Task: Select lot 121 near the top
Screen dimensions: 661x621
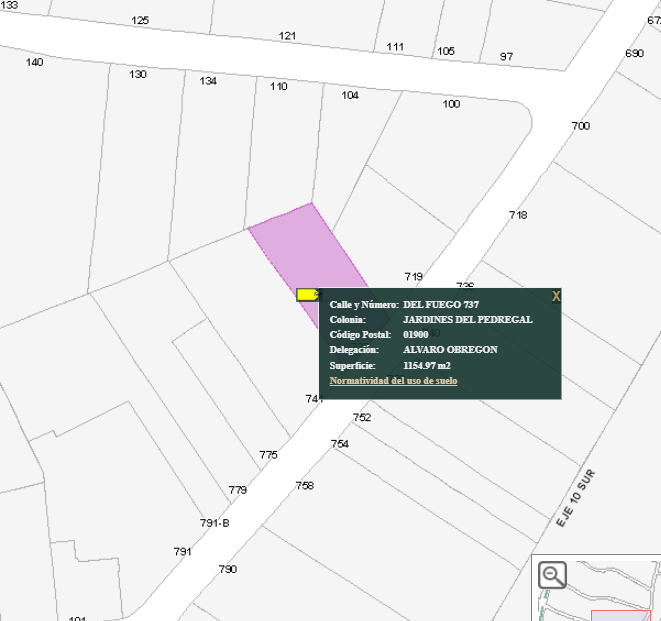Action: pos(288,36)
